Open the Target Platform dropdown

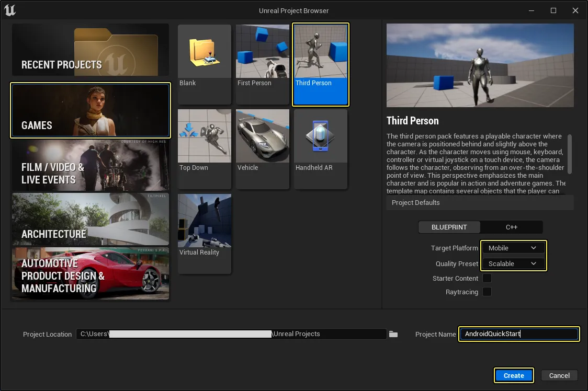point(513,248)
